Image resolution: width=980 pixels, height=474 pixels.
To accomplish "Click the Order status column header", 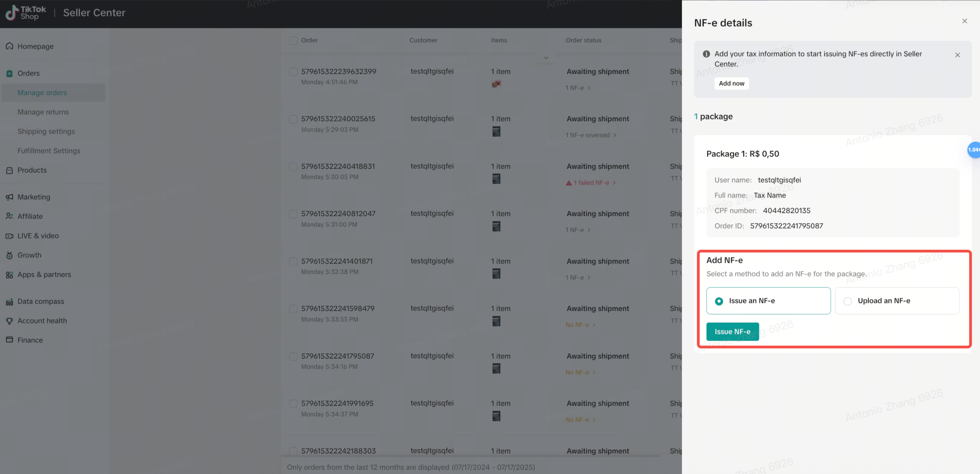I will pos(583,40).
